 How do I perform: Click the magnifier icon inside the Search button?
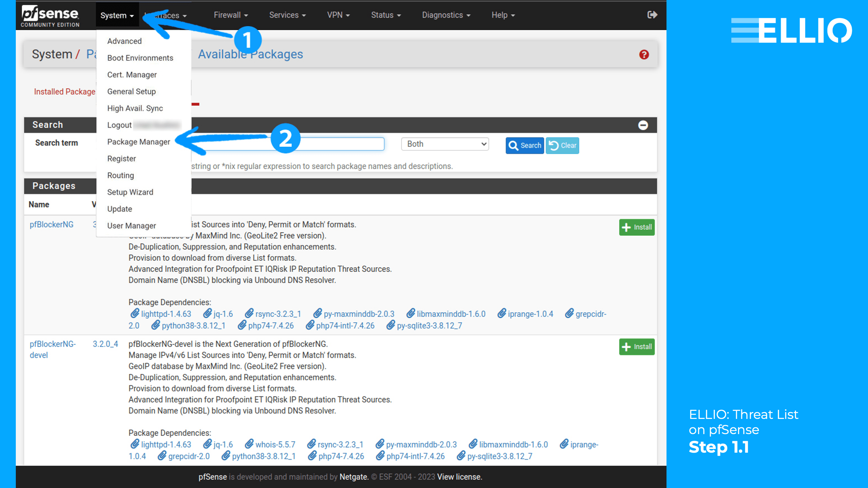point(514,146)
